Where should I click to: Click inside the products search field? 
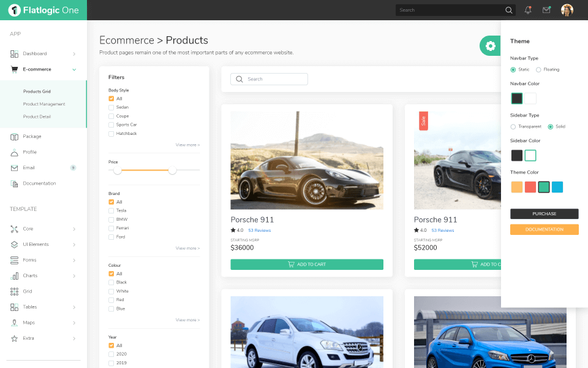pos(273,79)
